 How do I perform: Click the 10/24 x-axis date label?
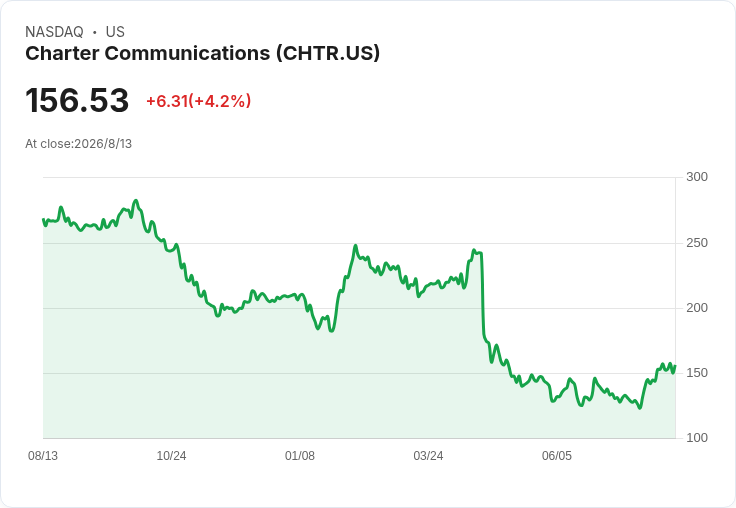(171, 455)
